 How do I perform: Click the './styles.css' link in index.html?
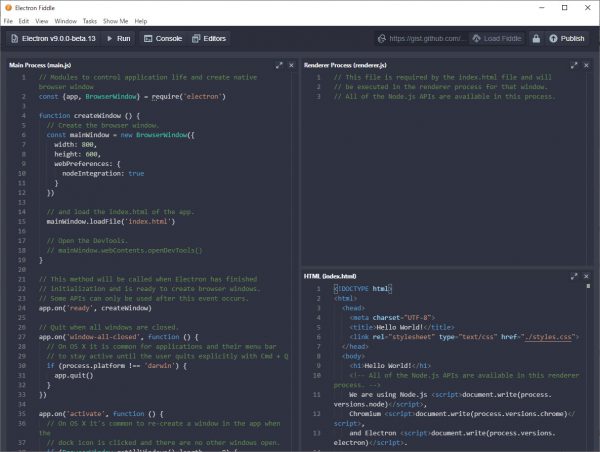(x=548, y=337)
